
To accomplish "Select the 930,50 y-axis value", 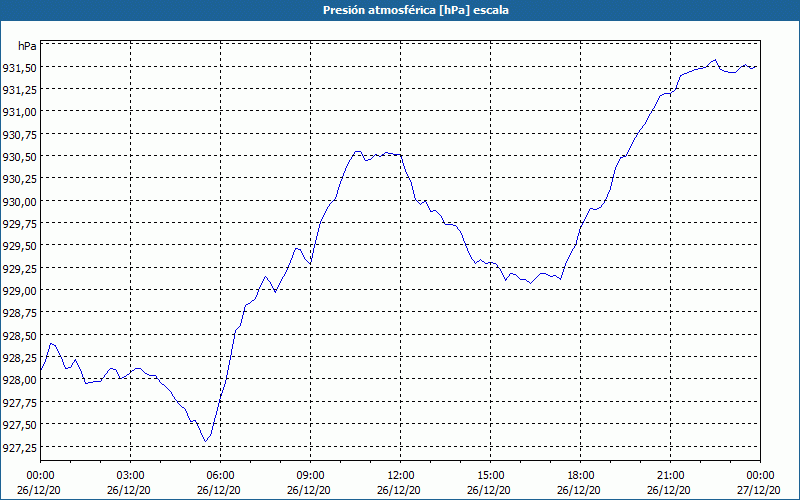I will point(19,157).
